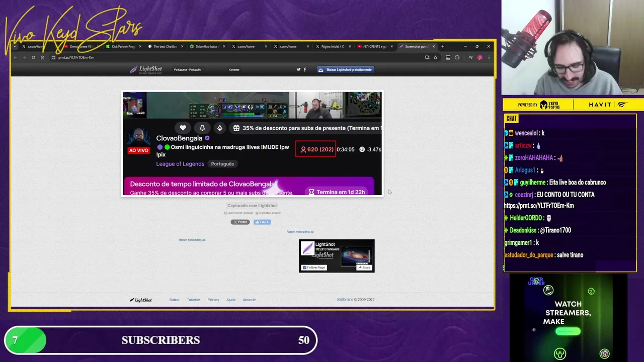
Task: Open a new browser tab with plus button
Action: click(443, 46)
